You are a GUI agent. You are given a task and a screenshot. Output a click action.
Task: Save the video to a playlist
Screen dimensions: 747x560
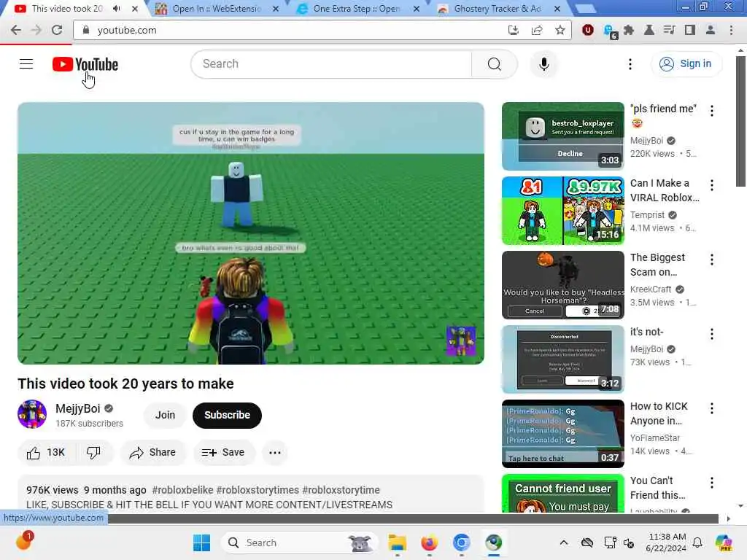[223, 452]
